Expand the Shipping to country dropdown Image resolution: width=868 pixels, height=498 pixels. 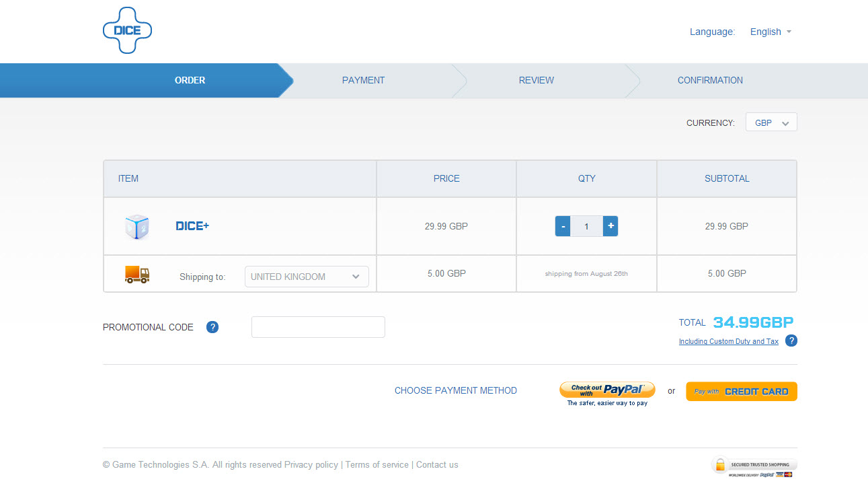pos(307,277)
